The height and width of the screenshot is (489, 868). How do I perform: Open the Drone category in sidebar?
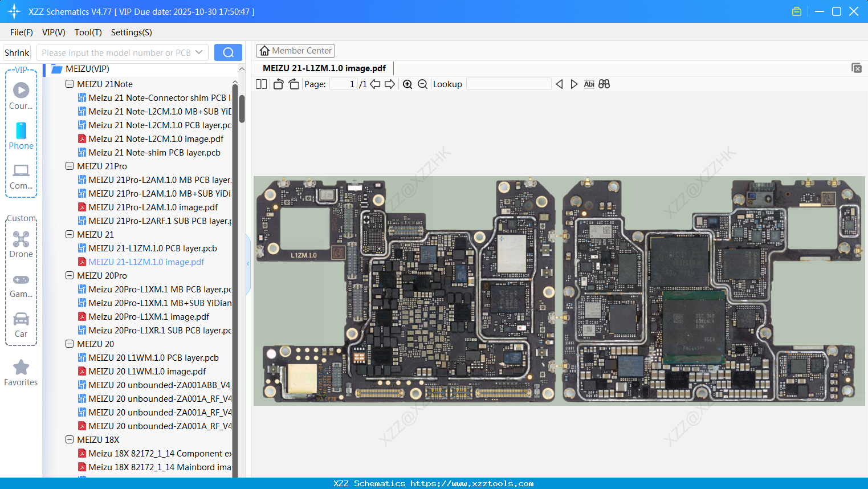point(21,244)
